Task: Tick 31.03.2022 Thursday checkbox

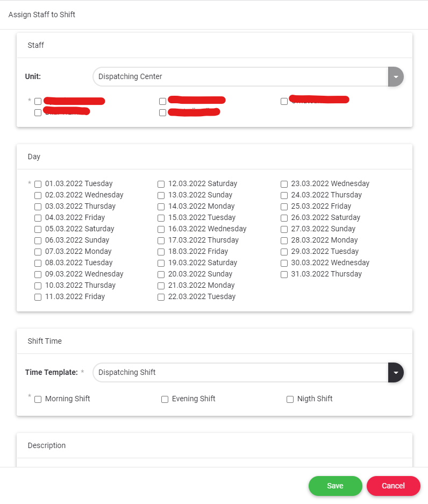Action: click(284, 274)
